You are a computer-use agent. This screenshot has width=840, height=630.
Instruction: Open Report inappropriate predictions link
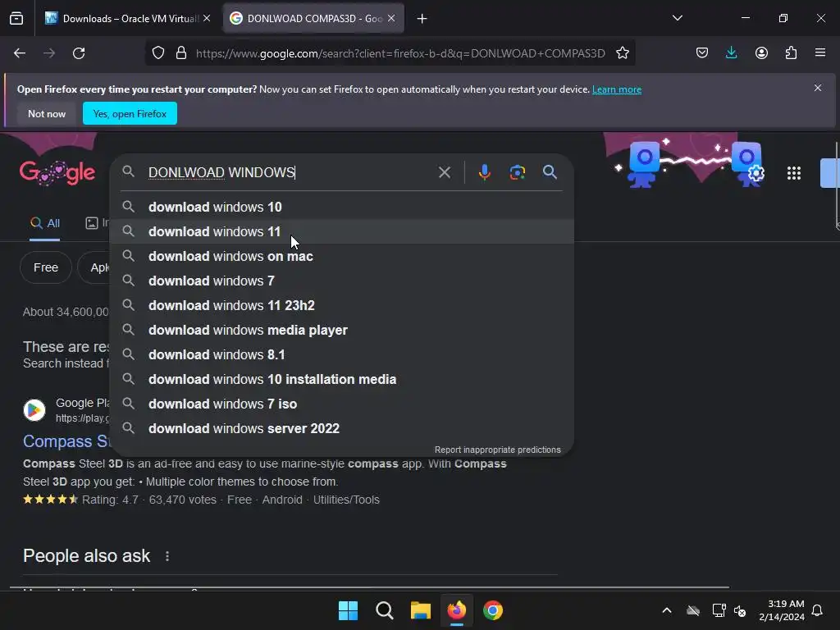coord(498,450)
